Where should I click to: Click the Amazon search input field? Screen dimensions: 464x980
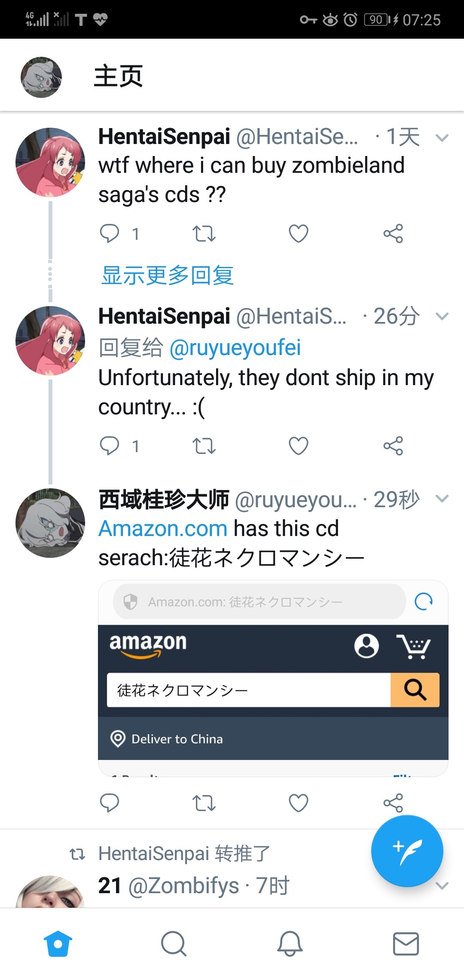coord(248,690)
